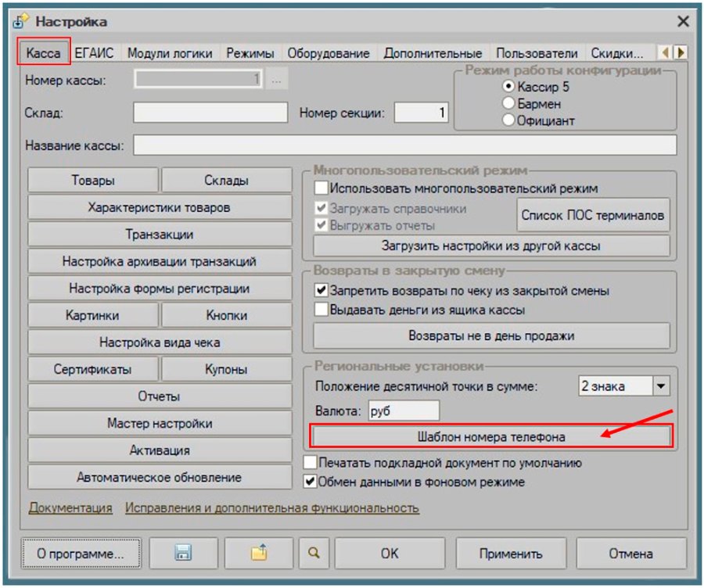Click the Отмена button
The width and height of the screenshot is (704, 588).
tap(630, 554)
